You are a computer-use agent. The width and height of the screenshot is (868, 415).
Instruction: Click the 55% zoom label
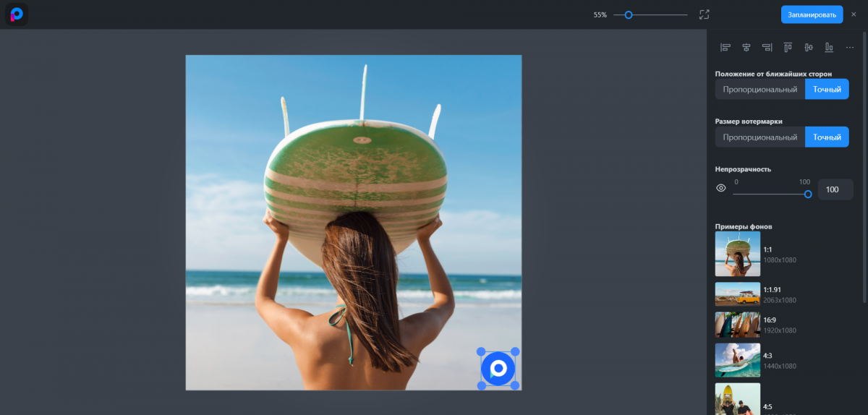point(600,14)
